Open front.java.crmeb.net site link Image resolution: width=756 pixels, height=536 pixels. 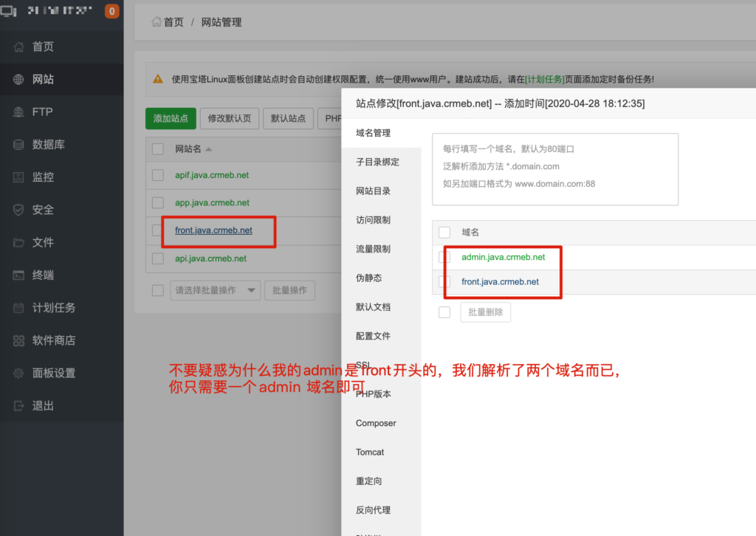click(x=213, y=230)
